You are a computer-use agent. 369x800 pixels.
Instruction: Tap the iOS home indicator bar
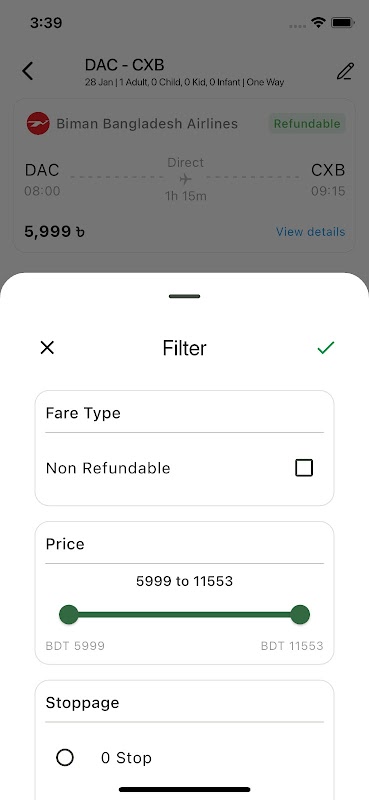[184, 789]
